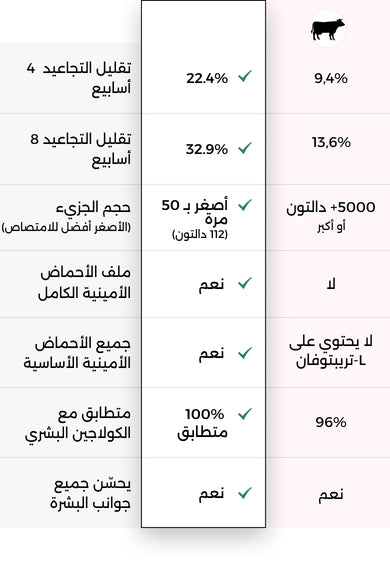Click the حجم الجزيء row label
Screen dimensions: 390x566
click(x=93, y=207)
